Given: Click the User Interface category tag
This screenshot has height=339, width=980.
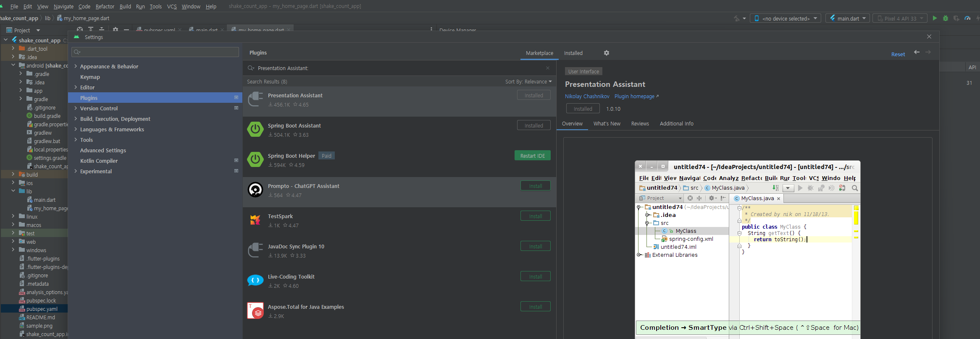Looking at the screenshot, I should coord(583,72).
